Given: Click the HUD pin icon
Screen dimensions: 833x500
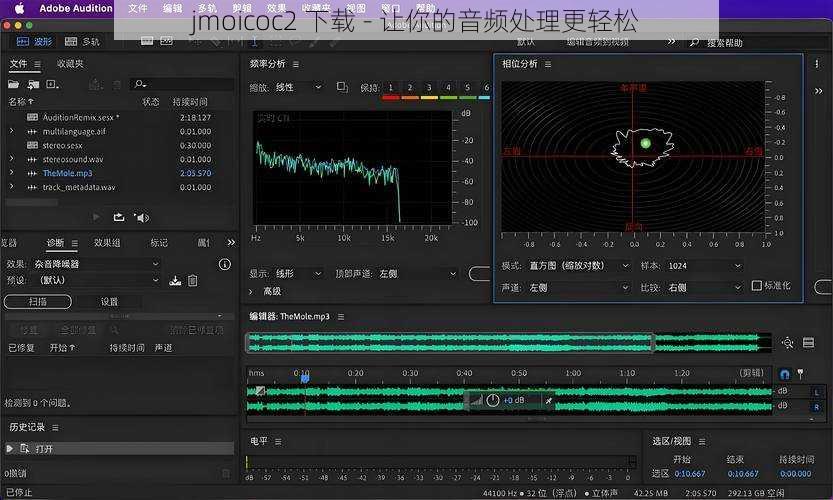Looking at the screenshot, I should (548, 400).
